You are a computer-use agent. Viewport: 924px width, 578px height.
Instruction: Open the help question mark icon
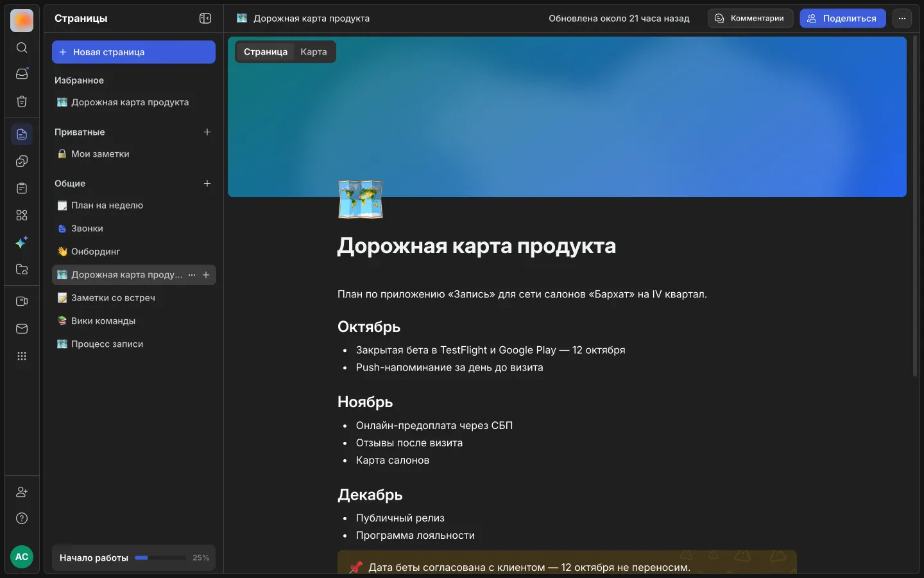point(22,518)
